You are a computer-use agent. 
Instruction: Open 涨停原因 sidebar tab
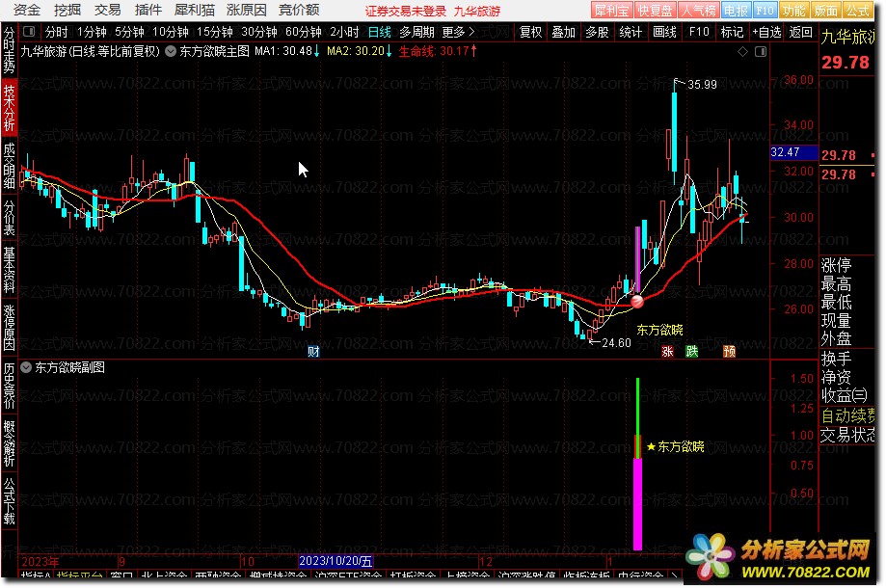(9, 327)
